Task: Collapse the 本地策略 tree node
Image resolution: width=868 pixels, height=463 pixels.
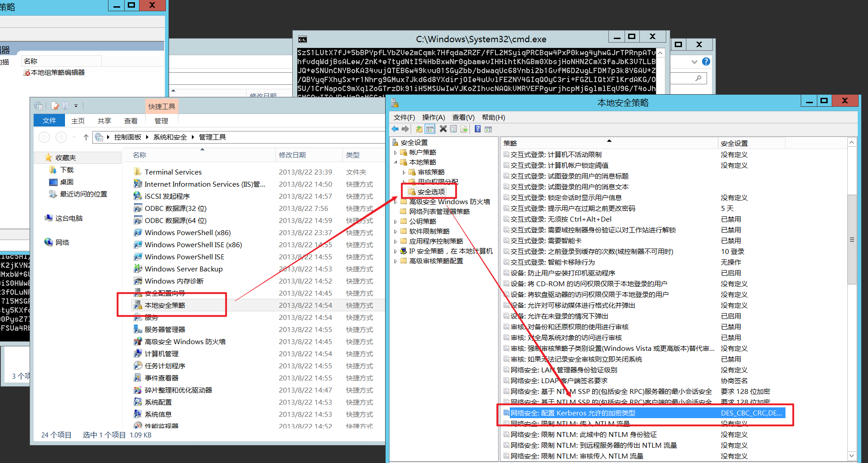Action: 395,162
